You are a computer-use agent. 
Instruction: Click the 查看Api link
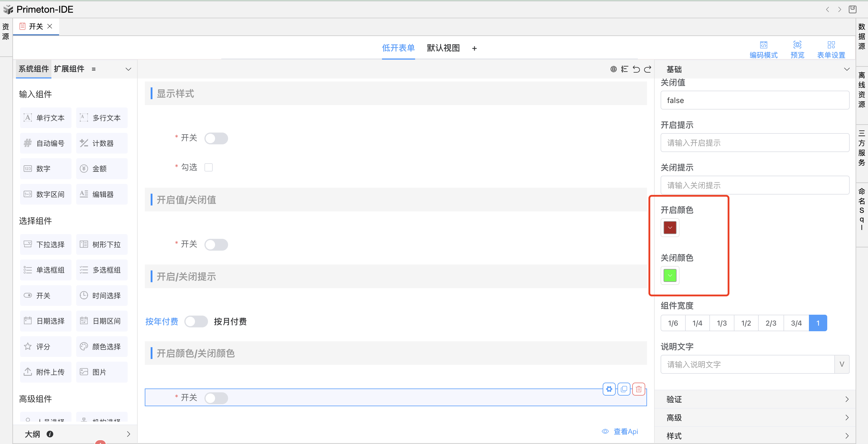[625, 432]
